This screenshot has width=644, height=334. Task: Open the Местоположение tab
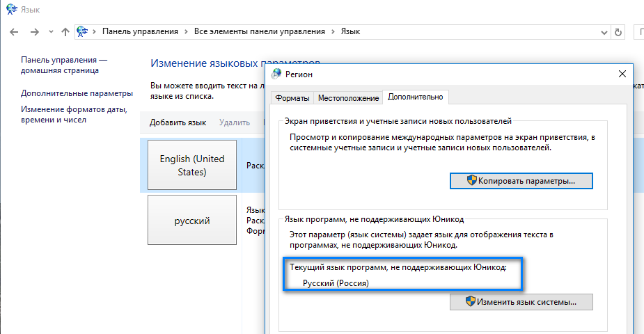348,98
